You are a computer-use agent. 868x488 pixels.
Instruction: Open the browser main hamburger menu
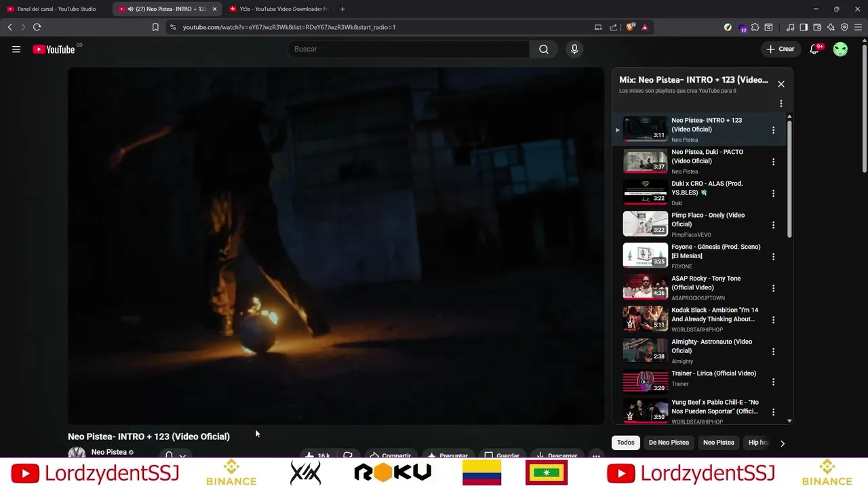pyautogui.click(x=858, y=27)
